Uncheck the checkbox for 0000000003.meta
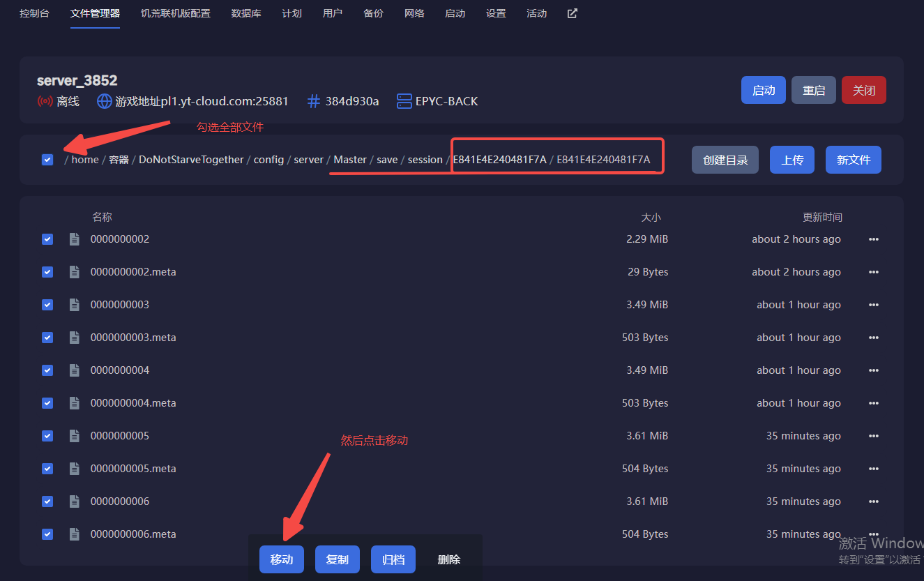The image size is (924, 581). [47, 338]
